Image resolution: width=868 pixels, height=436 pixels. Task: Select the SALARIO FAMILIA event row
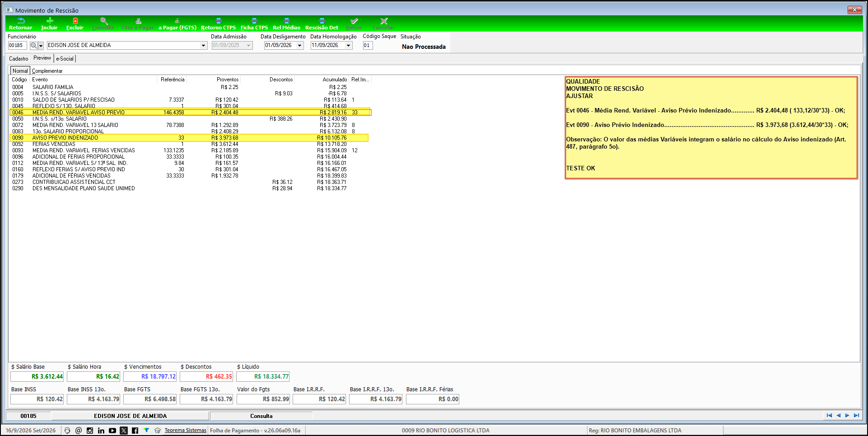click(x=190, y=87)
